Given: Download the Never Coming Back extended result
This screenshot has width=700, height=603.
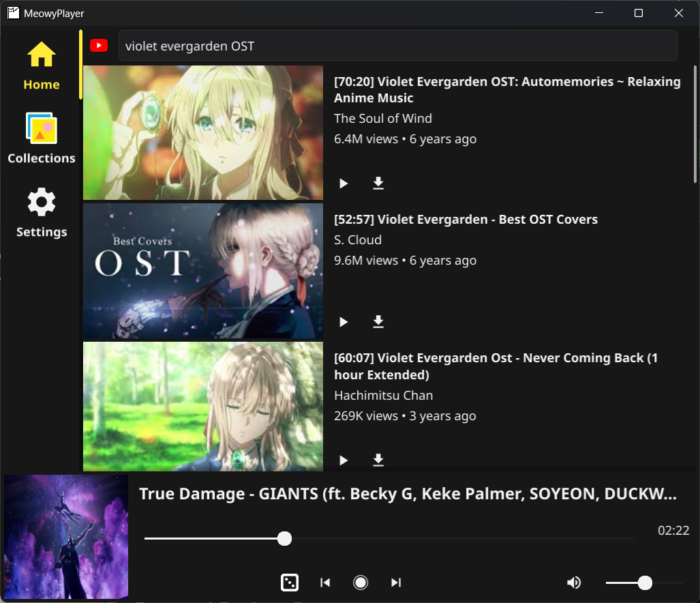Looking at the screenshot, I should [378, 460].
